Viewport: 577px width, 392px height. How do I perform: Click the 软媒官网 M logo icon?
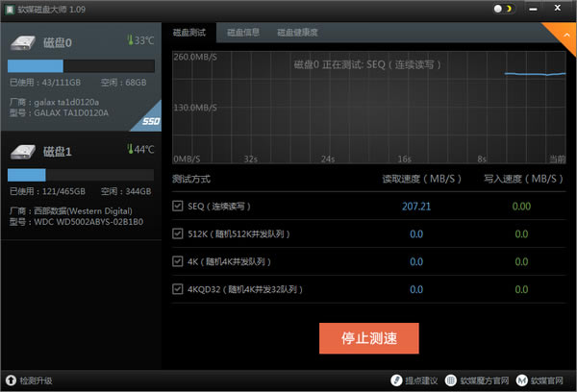click(x=521, y=380)
